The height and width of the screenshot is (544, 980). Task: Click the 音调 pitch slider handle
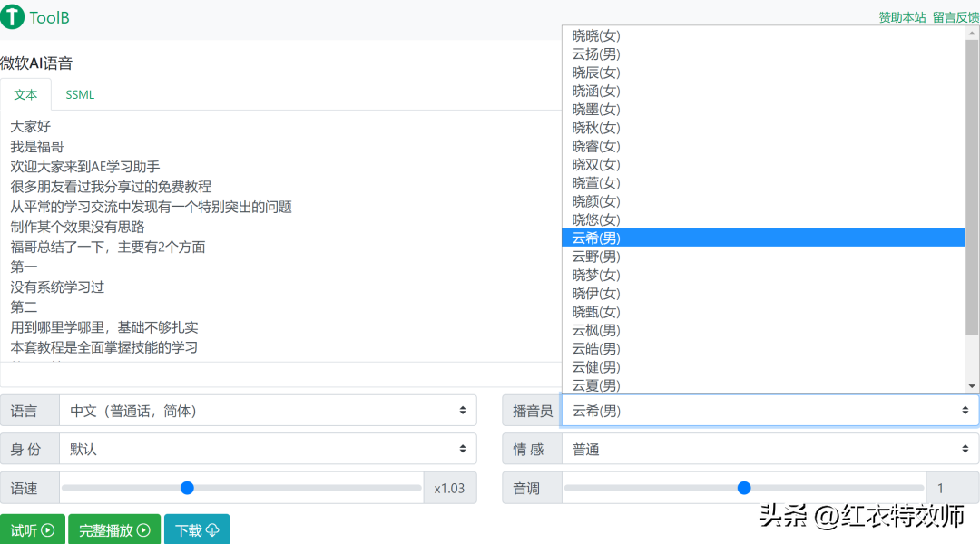pyautogui.click(x=744, y=488)
